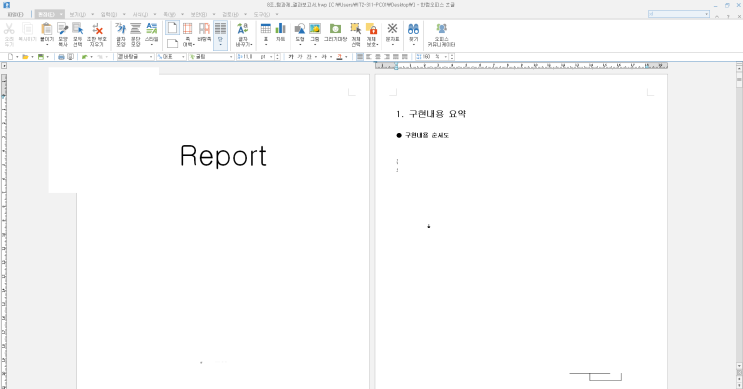Insert a Chart (차트) via ribbon icon
This screenshot has width=743, height=389.
[281, 29]
